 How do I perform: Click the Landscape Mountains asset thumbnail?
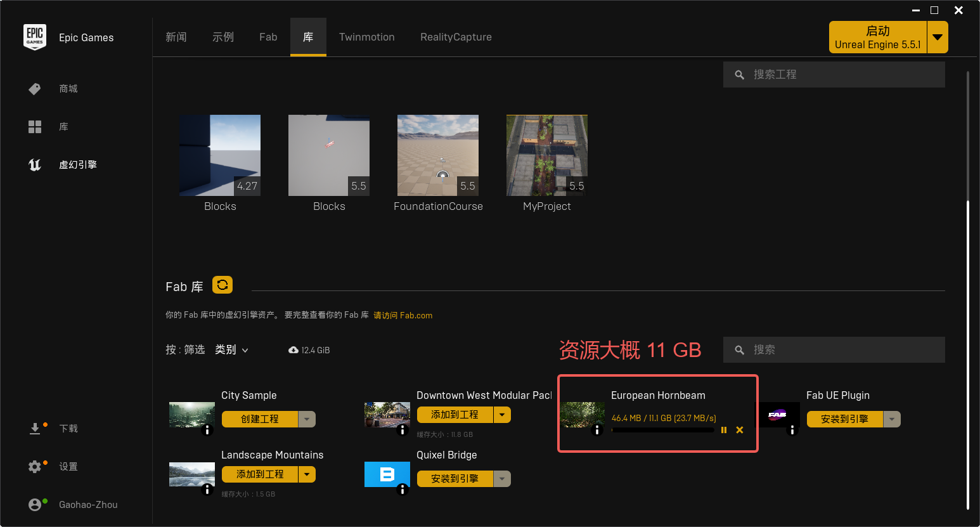click(x=192, y=474)
